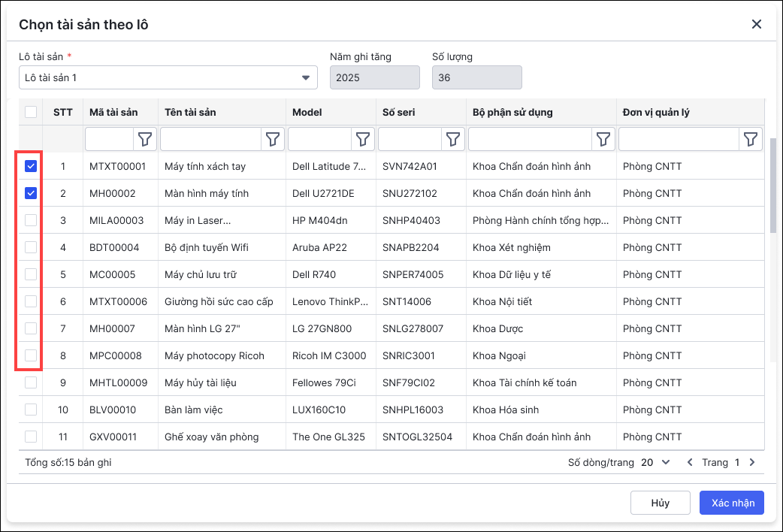Tick checkbox for row 3 Máy in Laser

31,220
